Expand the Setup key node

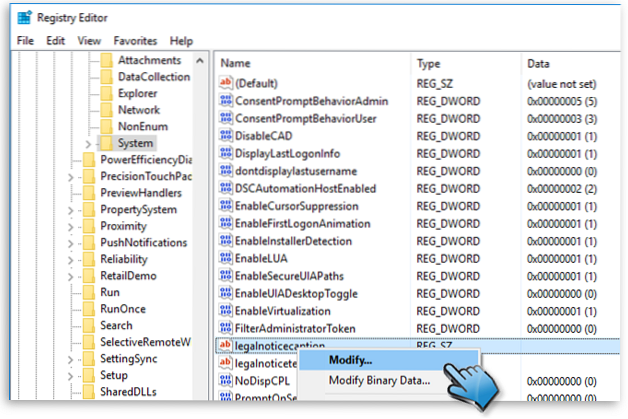point(71,375)
